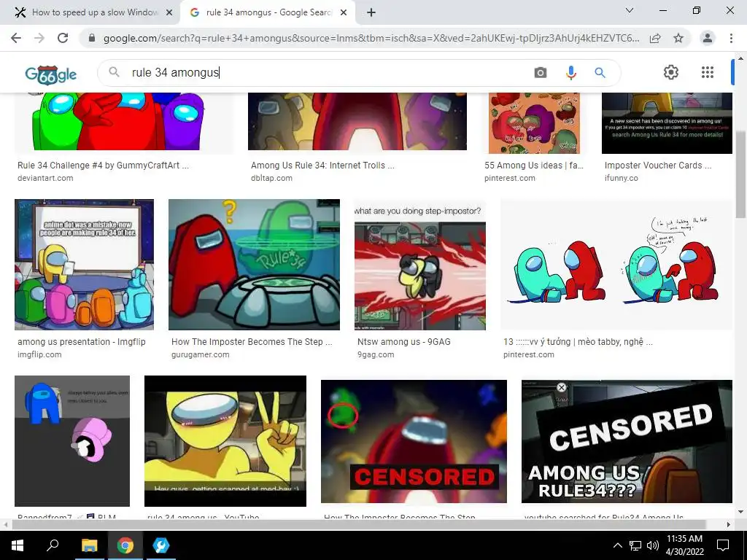The height and width of the screenshot is (560, 747).
Task: Open Google quick settings gear
Action: coord(671,72)
